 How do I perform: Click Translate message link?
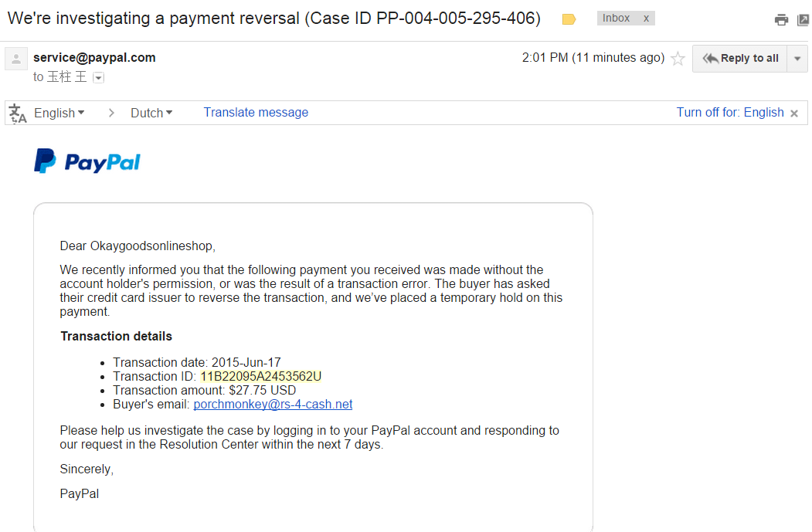tap(256, 112)
